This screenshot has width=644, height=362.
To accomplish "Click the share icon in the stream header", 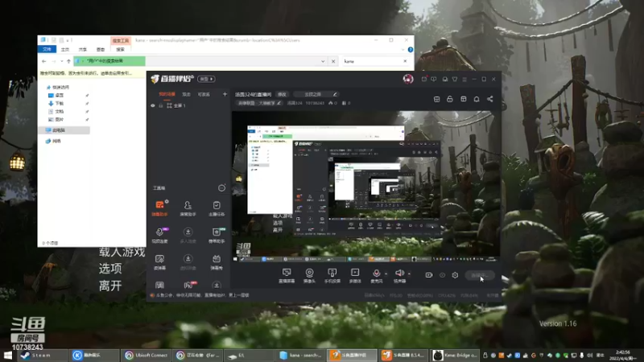I will 490,99.
